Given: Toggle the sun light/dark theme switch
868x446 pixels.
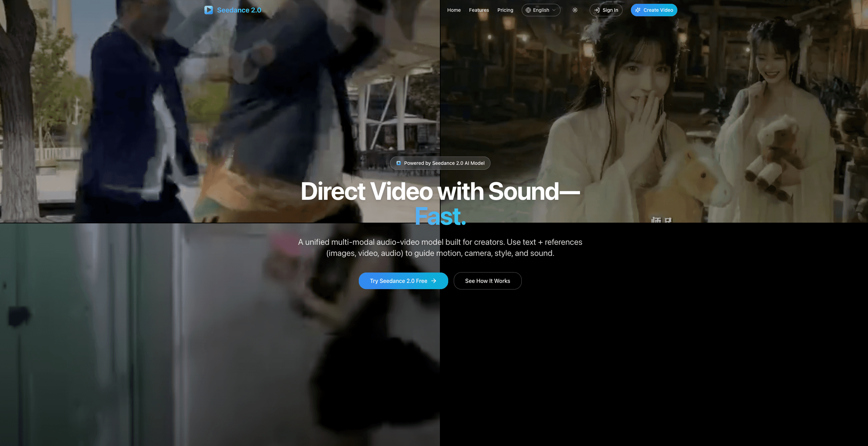Looking at the screenshot, I should [575, 10].
